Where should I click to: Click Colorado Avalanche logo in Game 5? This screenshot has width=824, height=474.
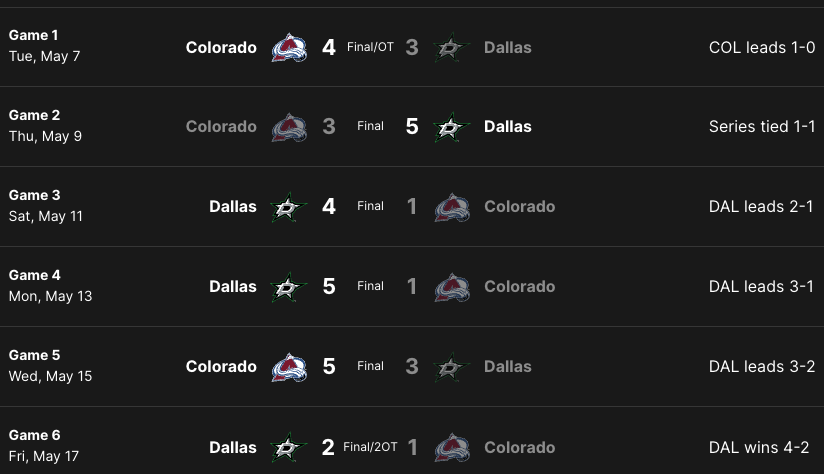[x=289, y=367]
